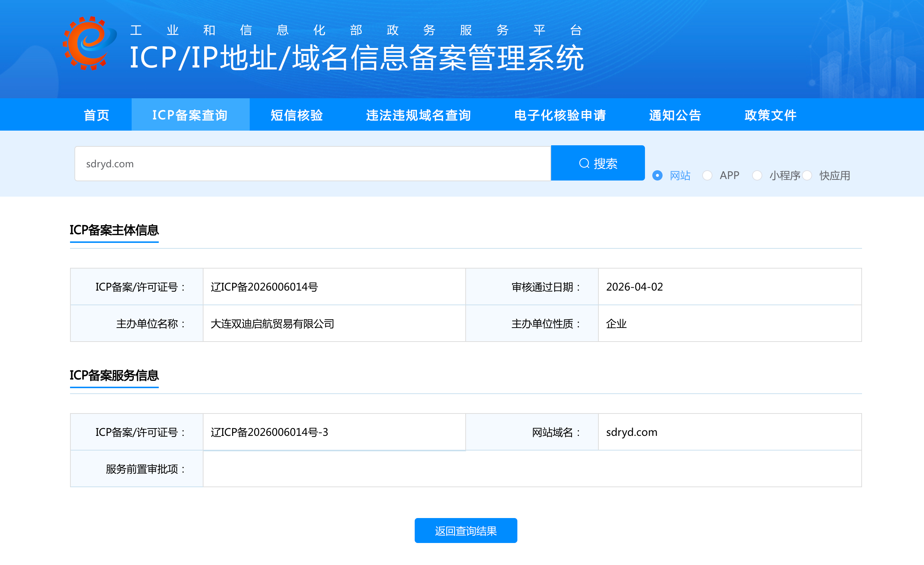Open 违法违规域名查询 page
The width and height of the screenshot is (924, 565).
click(418, 115)
